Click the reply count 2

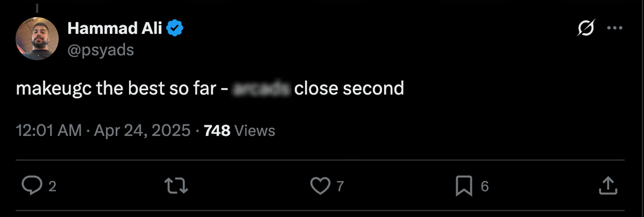tap(52, 186)
